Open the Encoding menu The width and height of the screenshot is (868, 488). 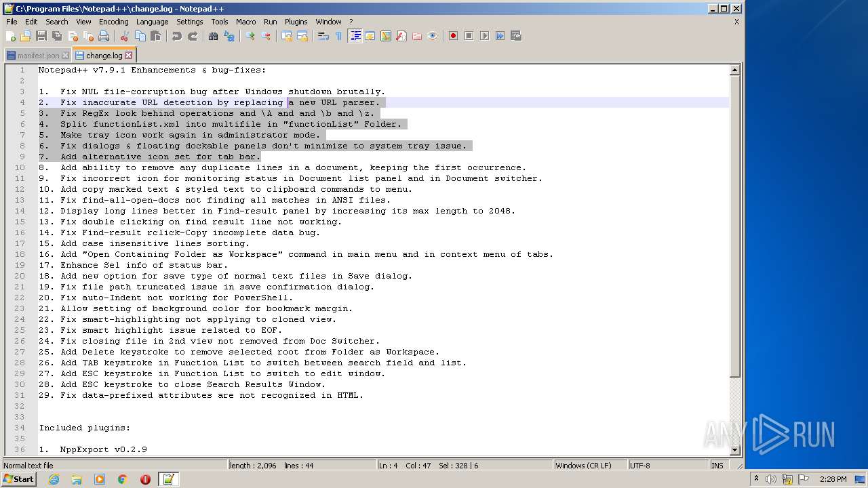click(x=113, y=22)
